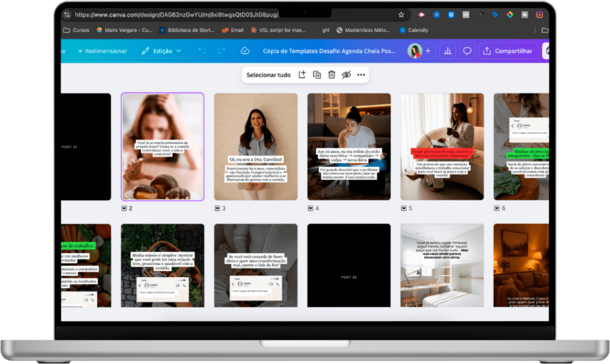Click the add page icon in the selection toolbar
This screenshot has width=610, height=364.
coord(302,74)
